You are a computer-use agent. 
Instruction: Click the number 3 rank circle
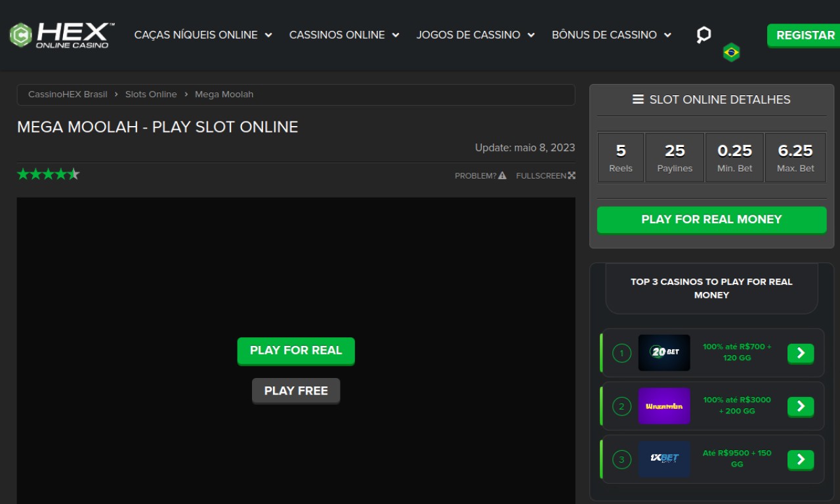click(x=621, y=460)
